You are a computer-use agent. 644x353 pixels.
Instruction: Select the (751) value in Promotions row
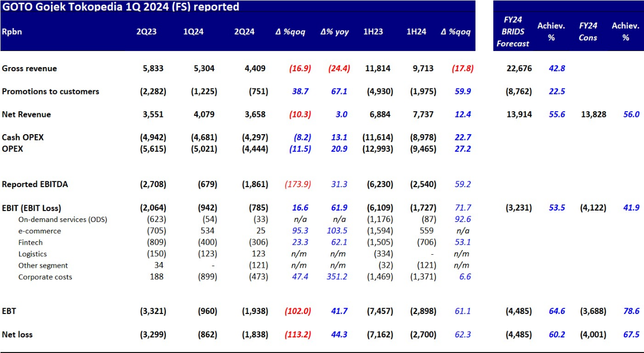[x=258, y=91]
